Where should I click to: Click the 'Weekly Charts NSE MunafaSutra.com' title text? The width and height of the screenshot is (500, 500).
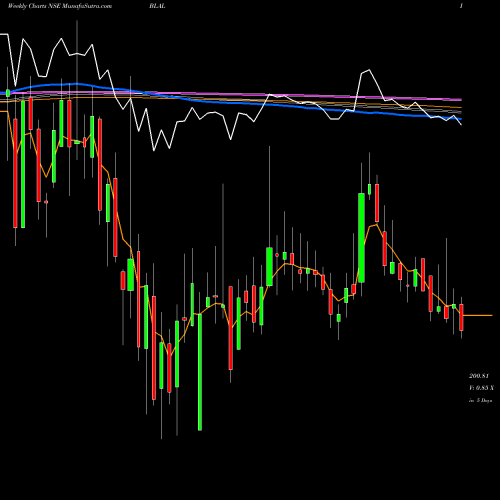point(60,6)
